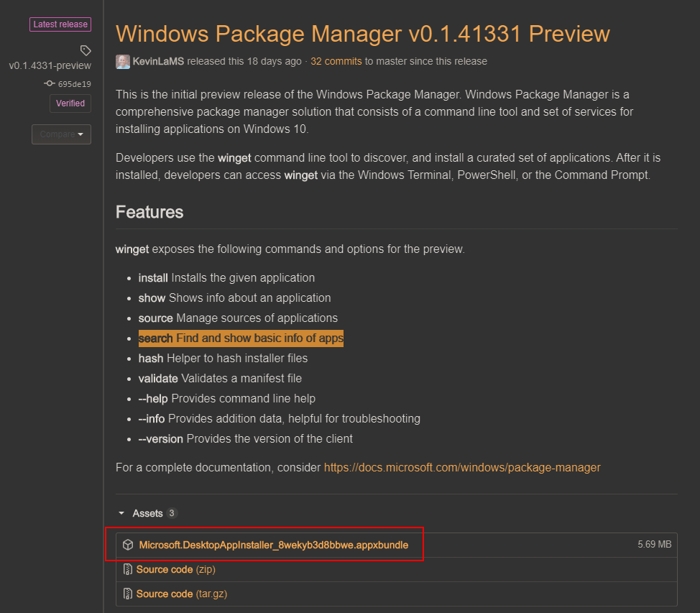700x613 pixels.
Task: Click 'released this 18 days ago' text
Action: tap(244, 62)
